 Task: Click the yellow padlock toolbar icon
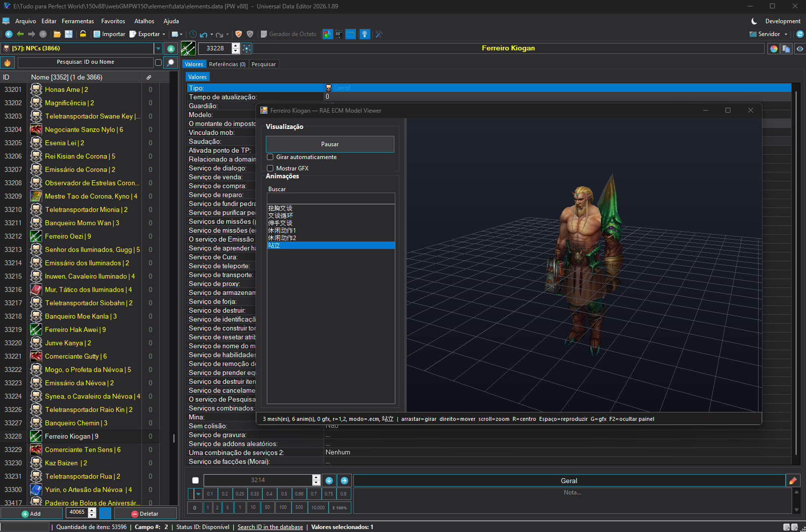[x=83, y=34]
